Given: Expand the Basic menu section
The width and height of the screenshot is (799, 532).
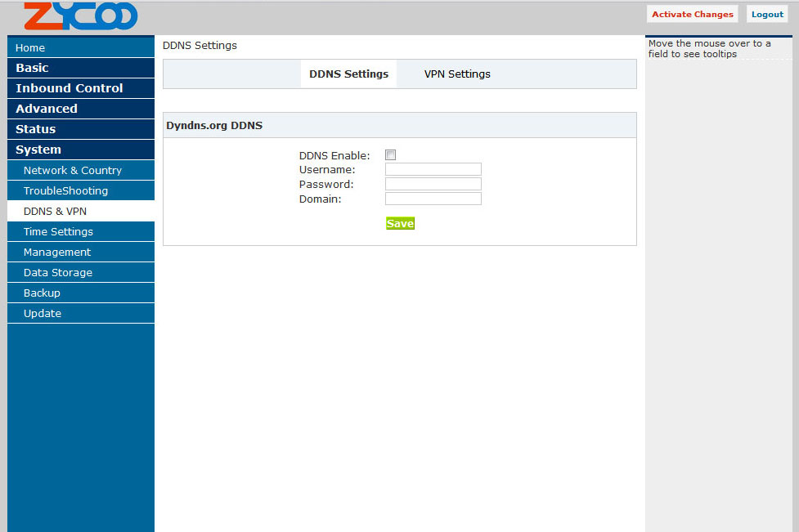Looking at the screenshot, I should tap(80, 68).
